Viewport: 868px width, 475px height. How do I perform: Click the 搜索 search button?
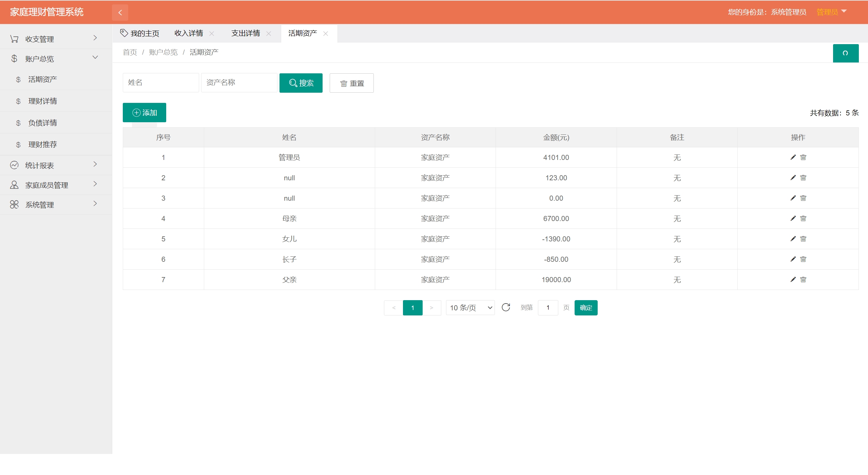coord(301,83)
